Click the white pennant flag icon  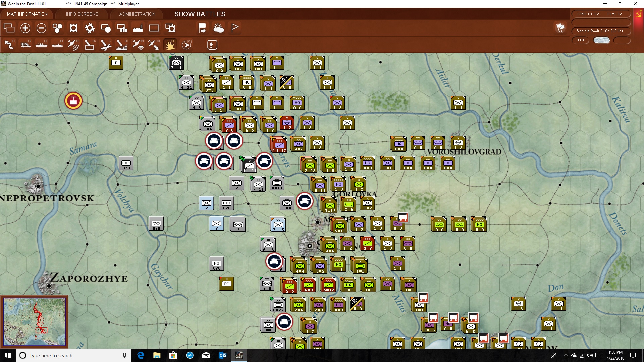[x=235, y=28]
